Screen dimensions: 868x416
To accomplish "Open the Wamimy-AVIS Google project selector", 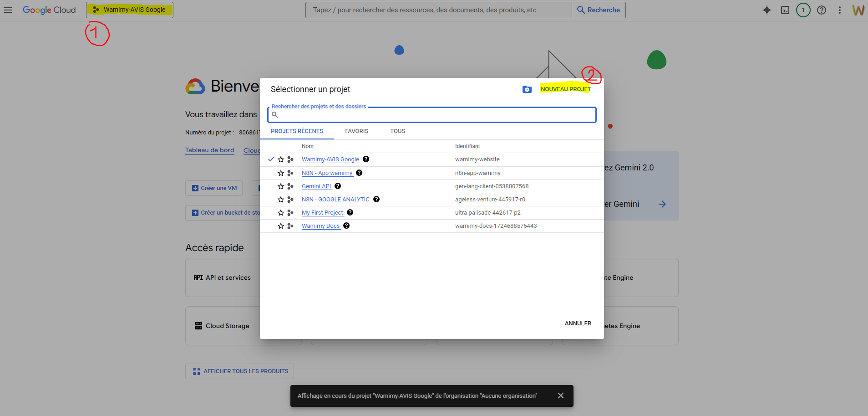I will [130, 10].
